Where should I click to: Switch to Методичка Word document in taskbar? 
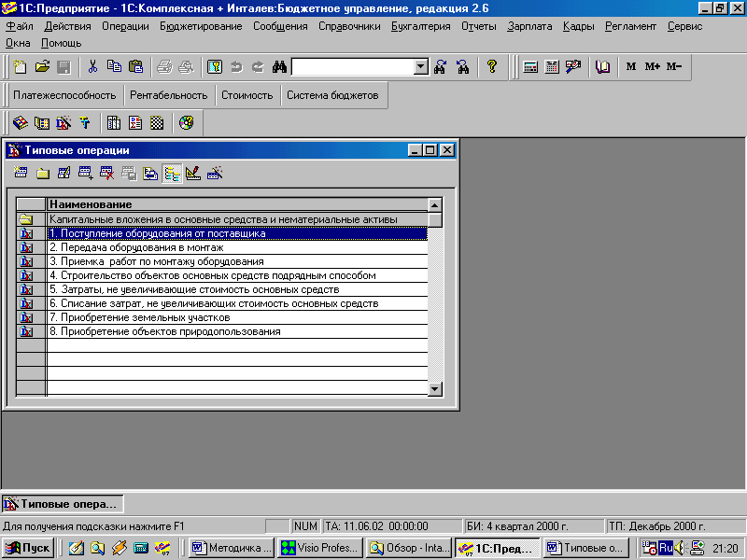[x=232, y=548]
